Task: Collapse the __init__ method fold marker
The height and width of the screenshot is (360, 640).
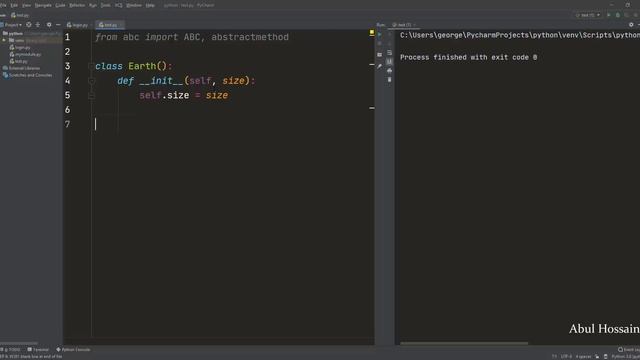Action: (x=91, y=80)
